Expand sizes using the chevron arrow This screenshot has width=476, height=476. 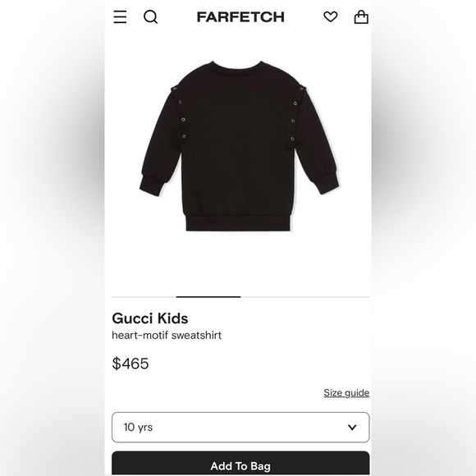(352, 427)
